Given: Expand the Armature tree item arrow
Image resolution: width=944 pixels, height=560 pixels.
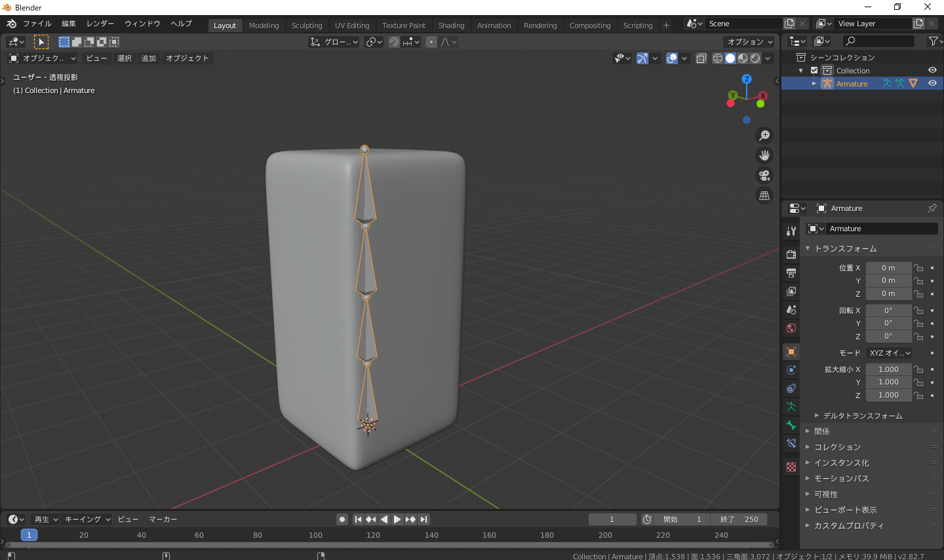Looking at the screenshot, I should tap(814, 84).
